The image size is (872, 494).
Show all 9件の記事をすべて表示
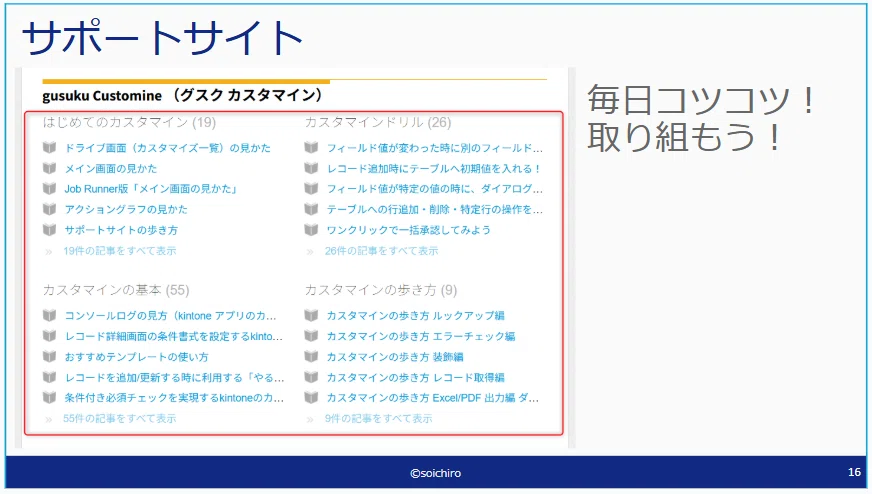click(x=378, y=418)
